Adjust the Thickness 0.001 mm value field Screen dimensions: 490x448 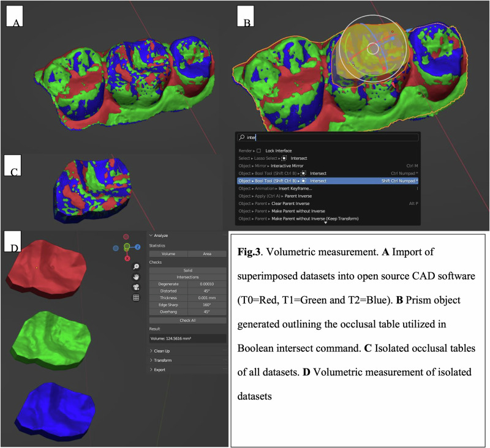click(x=207, y=298)
